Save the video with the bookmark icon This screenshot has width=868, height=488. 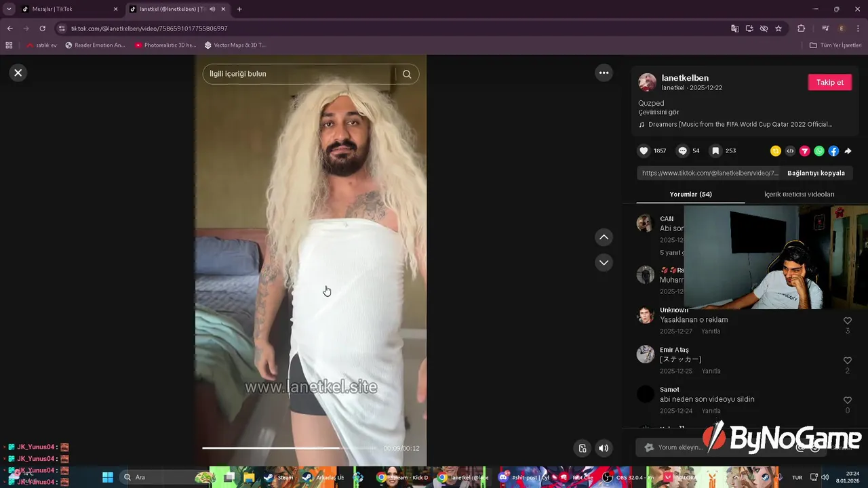pyautogui.click(x=715, y=151)
